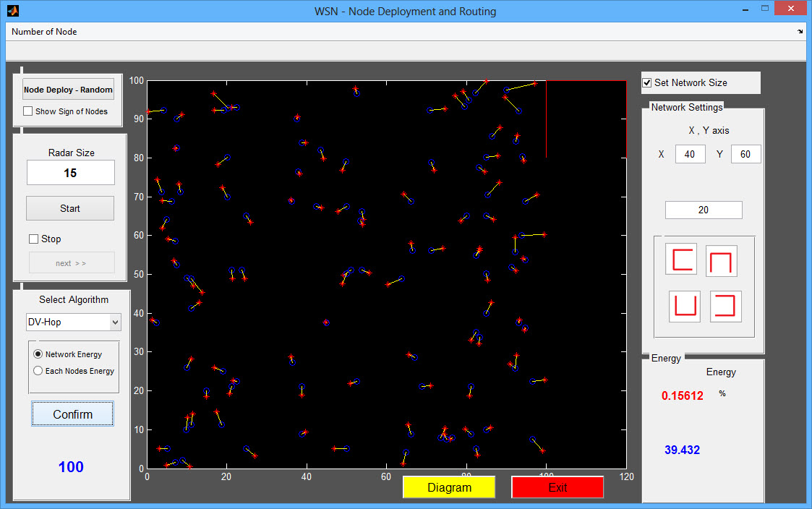Minimize the WSN window
Screen dimensions: 812x509
(x=745, y=9)
